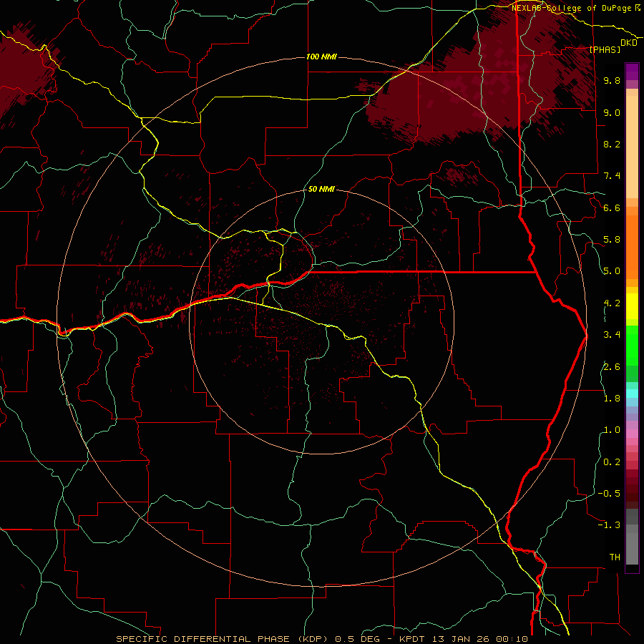
Task: Click the 5.0 value on color scale
Action: (x=612, y=271)
